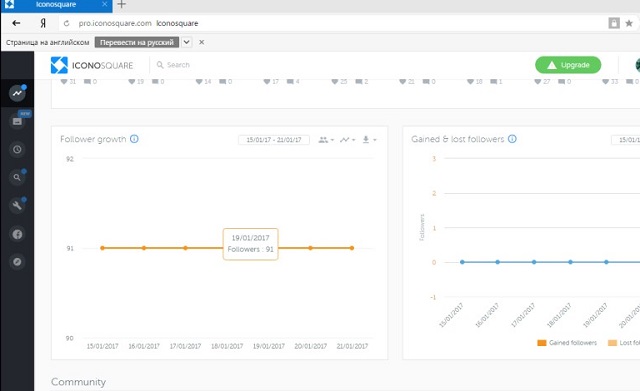
Task: Open the search magnifier sidebar icon
Action: (x=17, y=178)
